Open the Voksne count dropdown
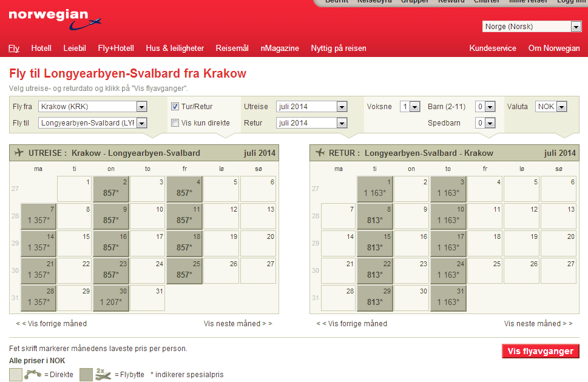 [410, 107]
